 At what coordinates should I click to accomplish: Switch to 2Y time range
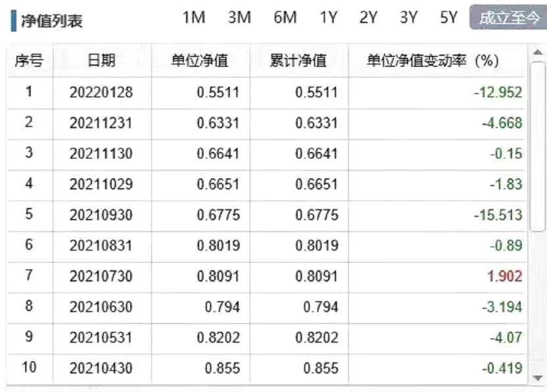(368, 18)
